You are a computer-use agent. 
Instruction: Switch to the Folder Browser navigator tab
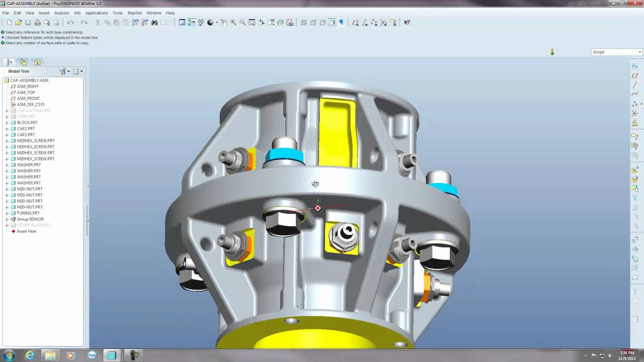pos(23,62)
